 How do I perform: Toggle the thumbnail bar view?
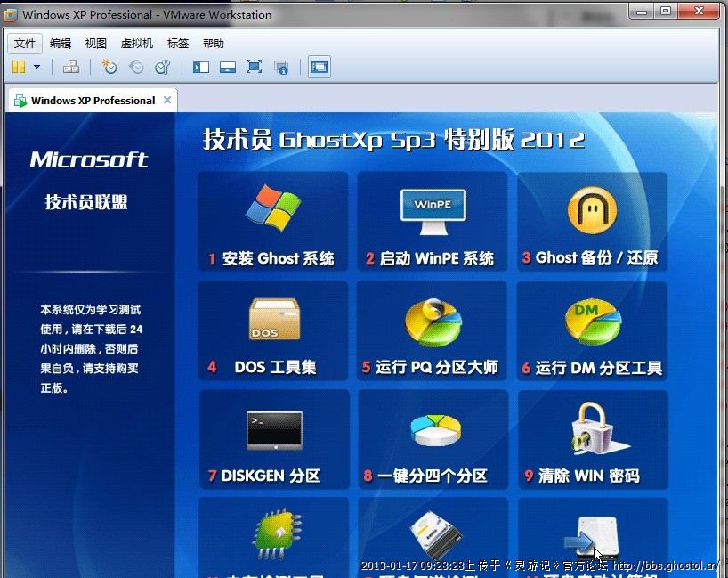pos(228,67)
